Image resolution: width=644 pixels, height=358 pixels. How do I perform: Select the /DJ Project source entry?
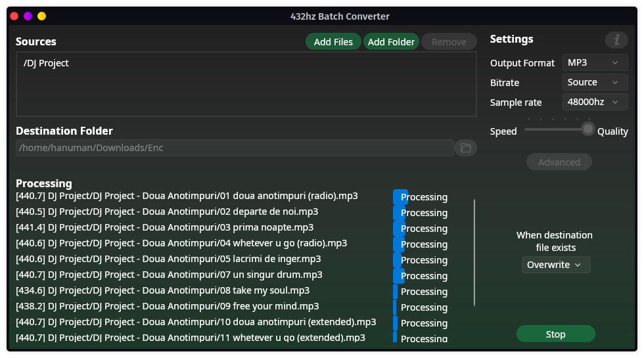coord(46,63)
